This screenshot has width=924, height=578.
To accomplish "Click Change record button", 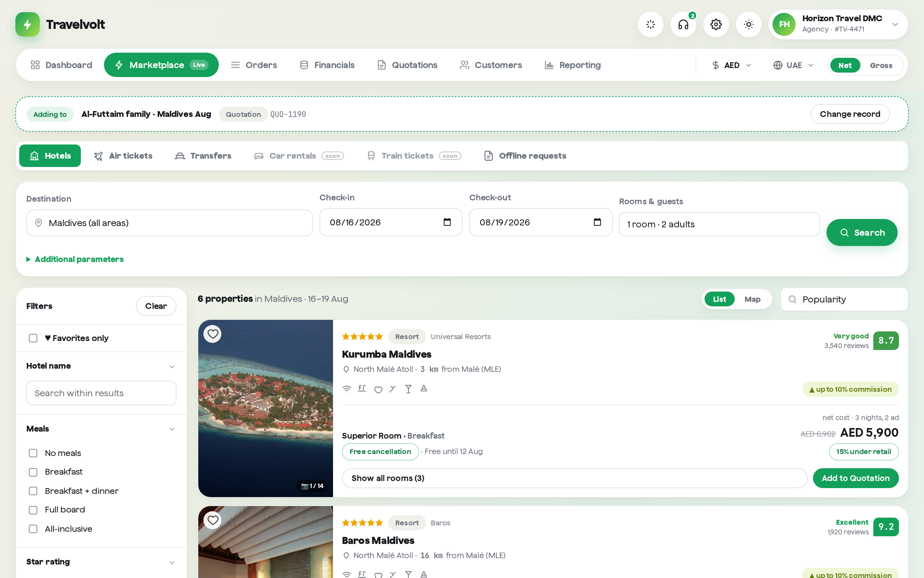I will coord(850,114).
